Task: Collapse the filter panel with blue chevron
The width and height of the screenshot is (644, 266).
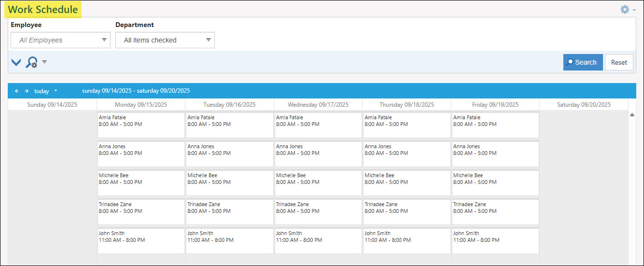Action: point(16,62)
